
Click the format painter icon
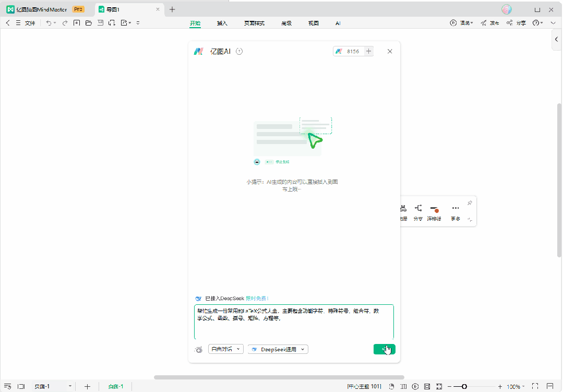(x=112, y=23)
